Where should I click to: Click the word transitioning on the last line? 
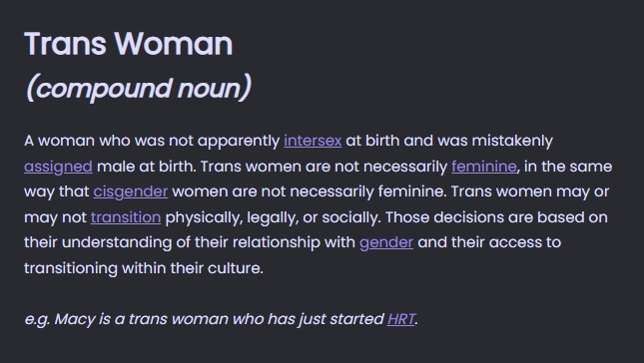pos(71,268)
